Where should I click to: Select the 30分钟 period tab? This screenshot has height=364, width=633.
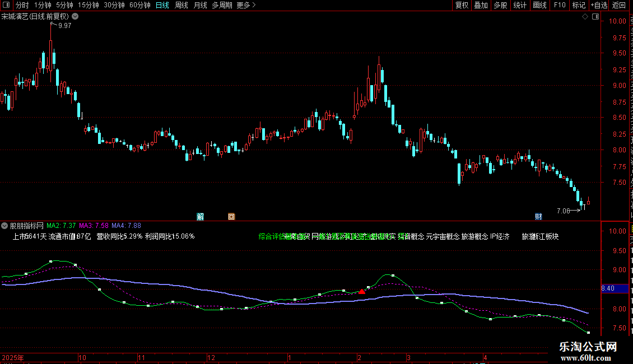[114, 5]
